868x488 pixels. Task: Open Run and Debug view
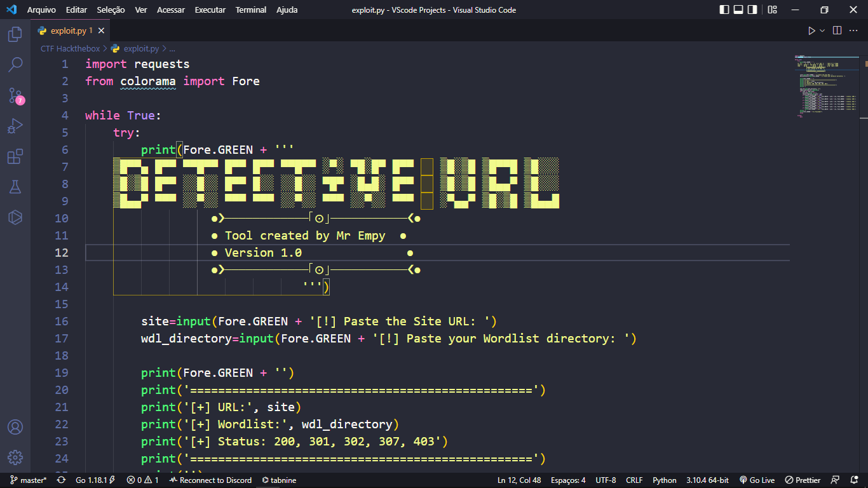[15, 126]
